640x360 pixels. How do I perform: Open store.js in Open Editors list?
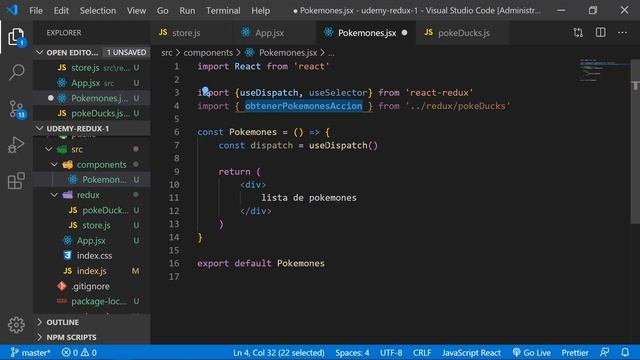pyautogui.click(x=92, y=68)
